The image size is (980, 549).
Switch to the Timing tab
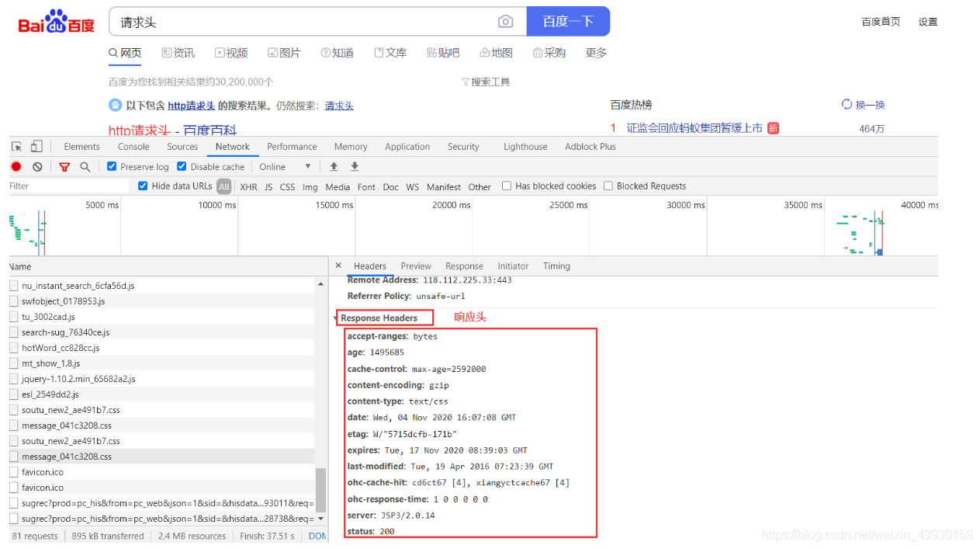[556, 266]
